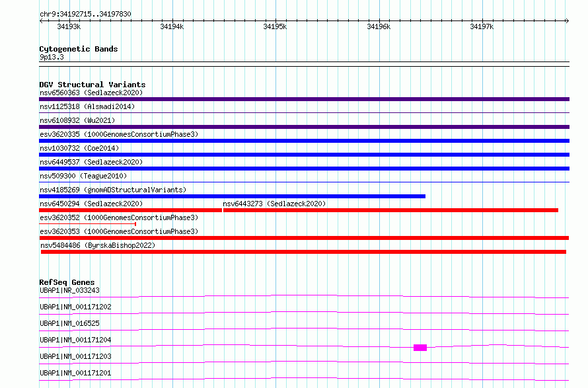
Task: Click the 34193k ruler tick label
Action: click(69, 26)
